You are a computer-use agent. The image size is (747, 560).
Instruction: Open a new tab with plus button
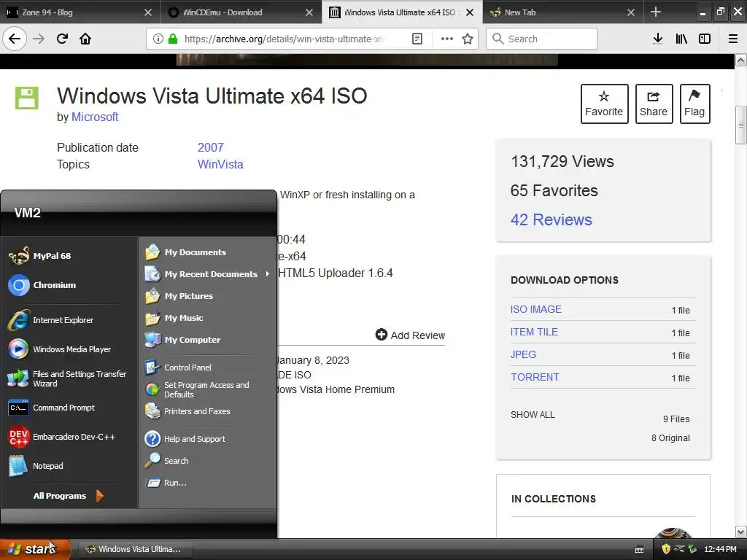656,12
